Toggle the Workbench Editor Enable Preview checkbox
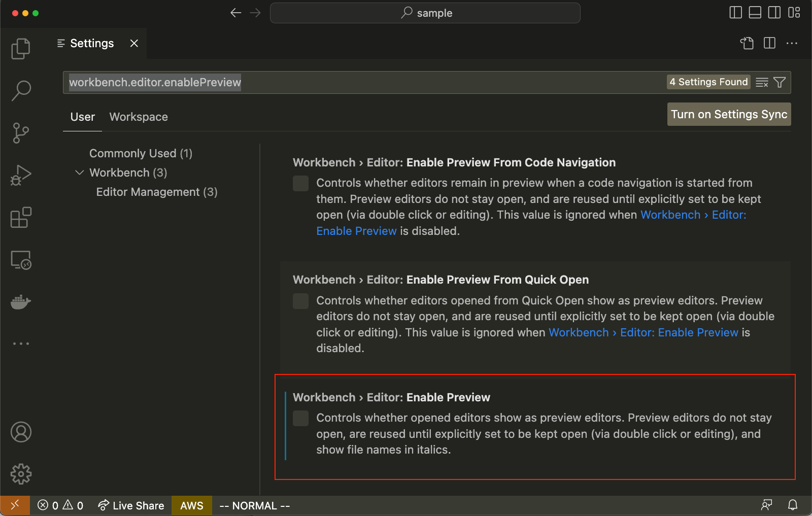Image resolution: width=812 pixels, height=516 pixels. (300, 418)
